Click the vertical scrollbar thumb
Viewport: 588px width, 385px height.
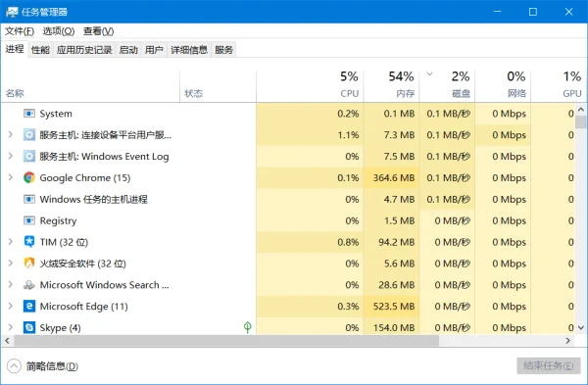coord(581,121)
